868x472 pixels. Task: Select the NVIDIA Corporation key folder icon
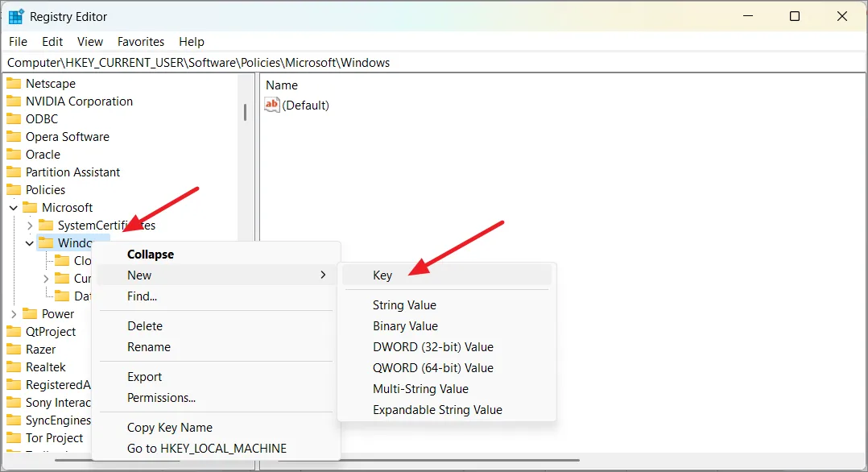(x=14, y=101)
